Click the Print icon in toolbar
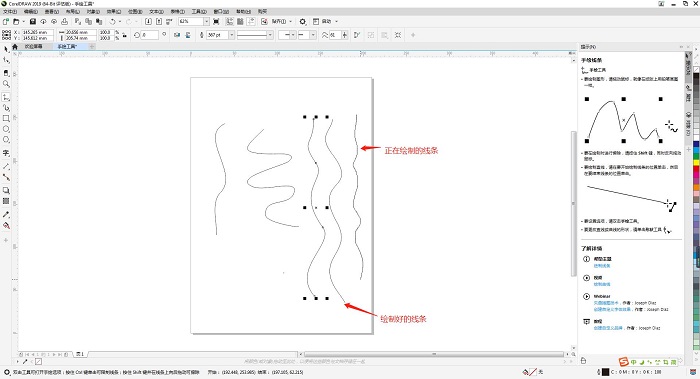The width and height of the screenshot is (700, 379). tap(65, 21)
